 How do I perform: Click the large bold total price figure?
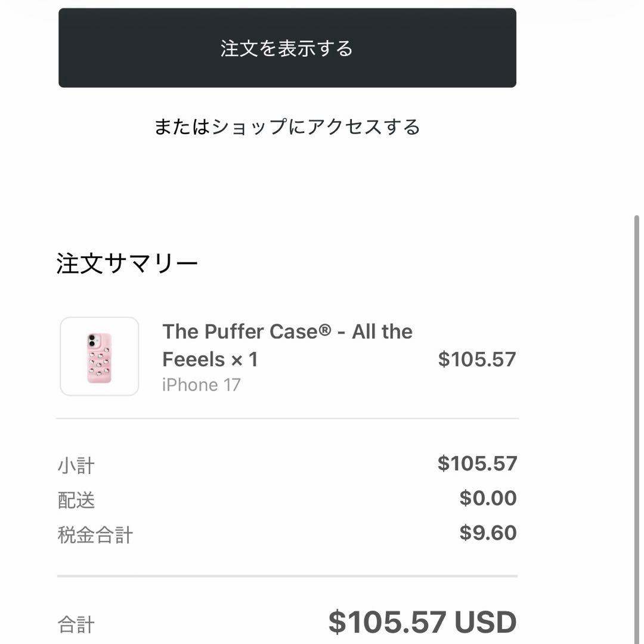(x=387, y=623)
